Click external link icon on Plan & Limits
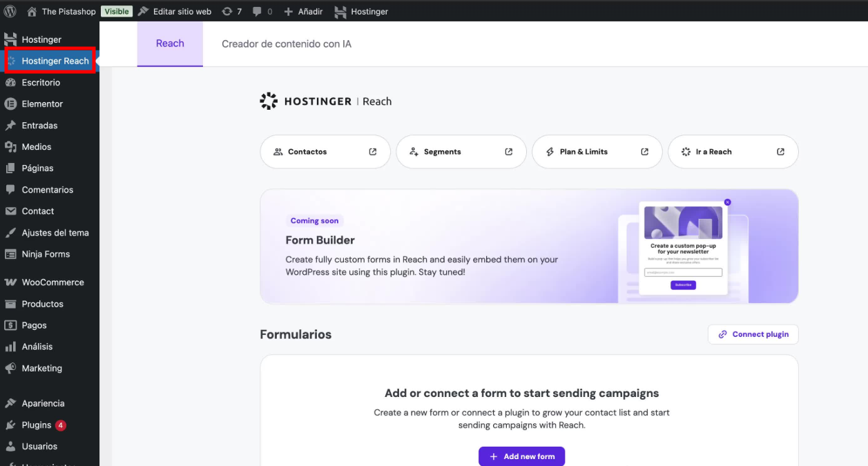Viewport: 868px width, 466px height. [645, 152]
